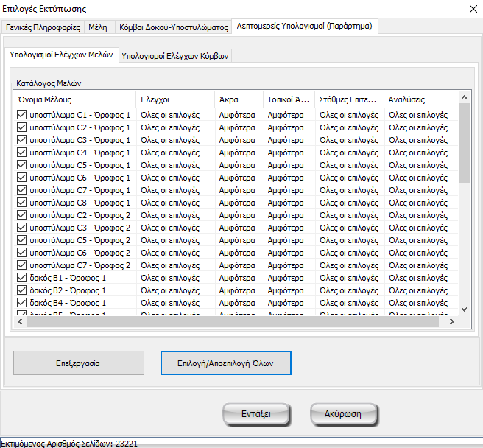Select the Υπολογισμοί Ελέγχων Κόμβων sub-tab
Image resolution: width=483 pixels, height=448 pixels.
175,55
